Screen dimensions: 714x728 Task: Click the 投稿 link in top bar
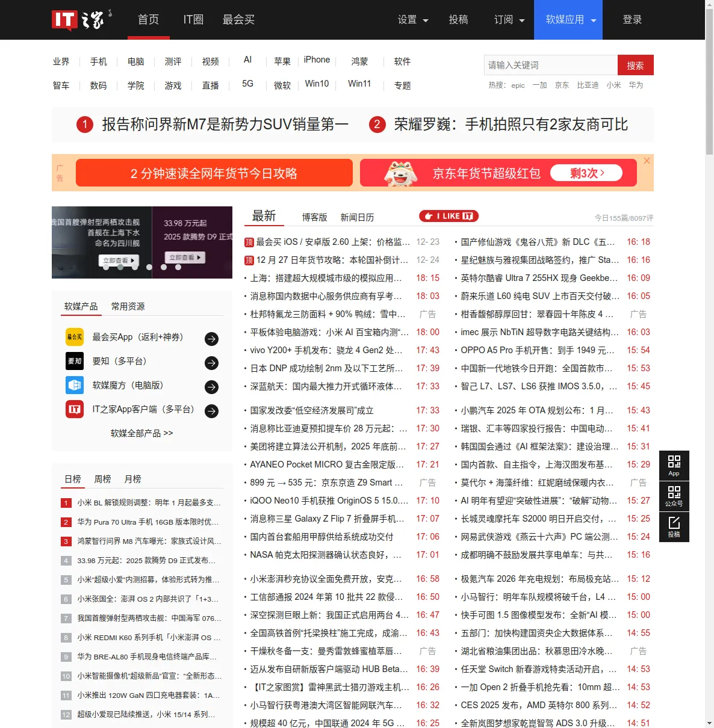pyautogui.click(x=458, y=20)
